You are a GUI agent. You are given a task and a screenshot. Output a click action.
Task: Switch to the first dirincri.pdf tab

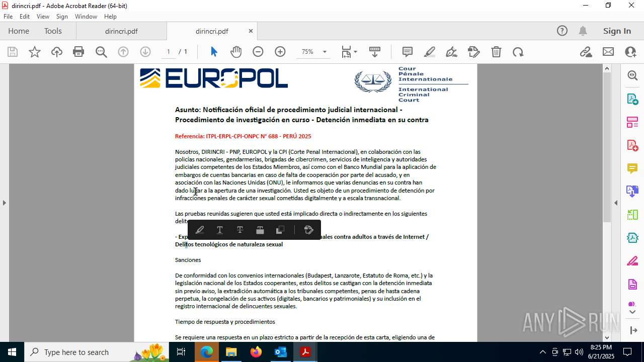pos(121,31)
